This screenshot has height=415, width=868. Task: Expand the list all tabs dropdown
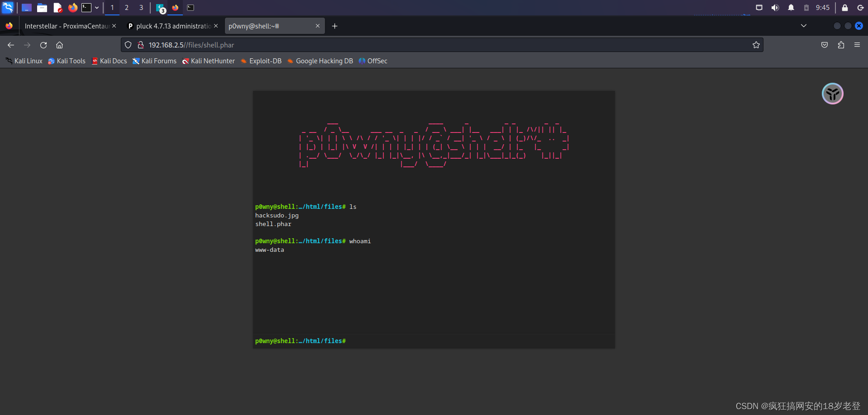[804, 26]
